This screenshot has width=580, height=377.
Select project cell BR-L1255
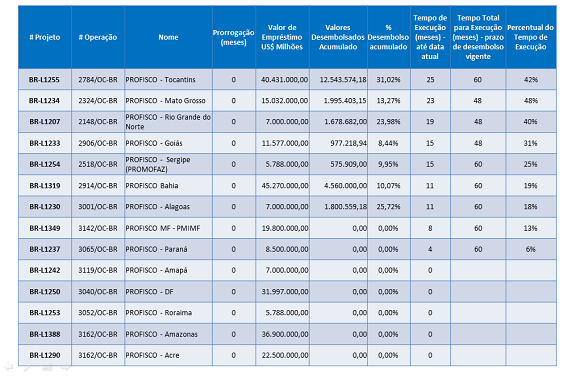coord(45,80)
